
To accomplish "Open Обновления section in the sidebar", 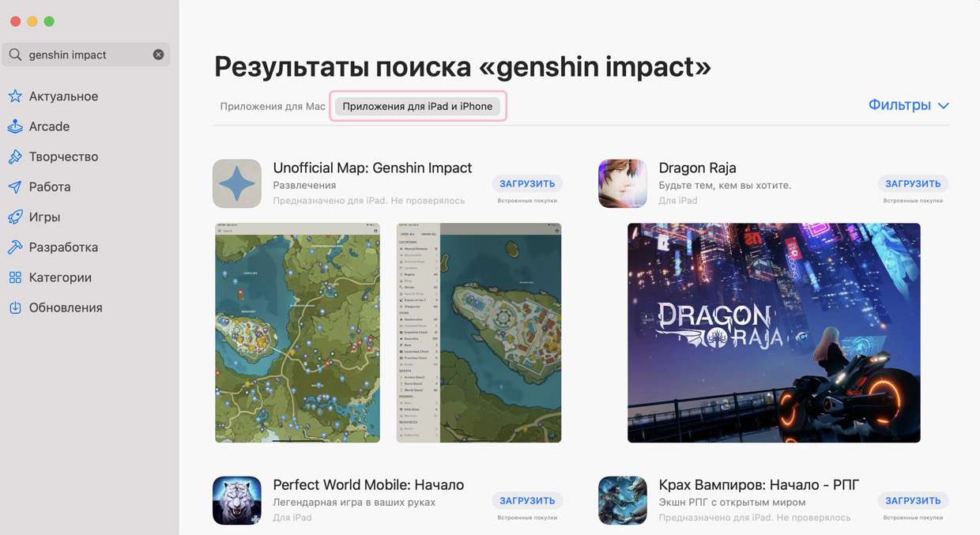I will 66,307.
